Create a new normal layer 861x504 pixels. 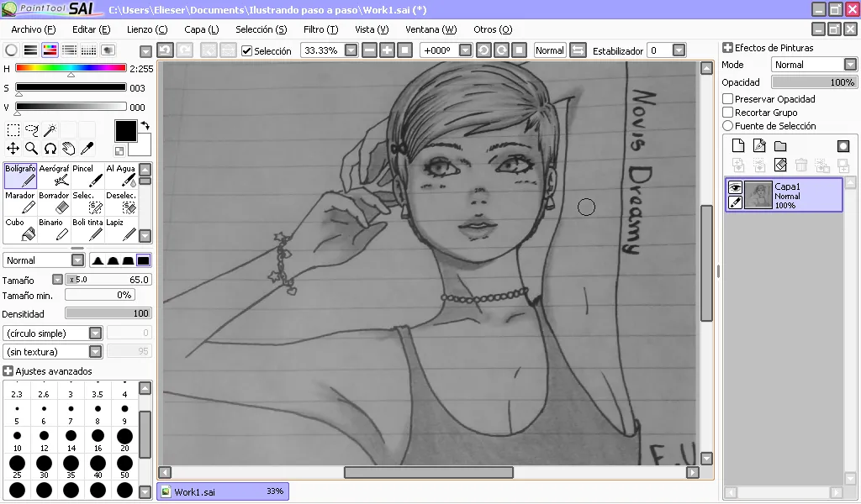(x=738, y=145)
